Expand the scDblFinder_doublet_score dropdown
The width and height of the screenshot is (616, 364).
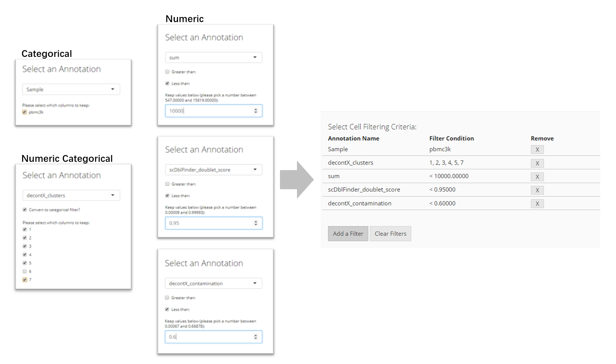213,169
